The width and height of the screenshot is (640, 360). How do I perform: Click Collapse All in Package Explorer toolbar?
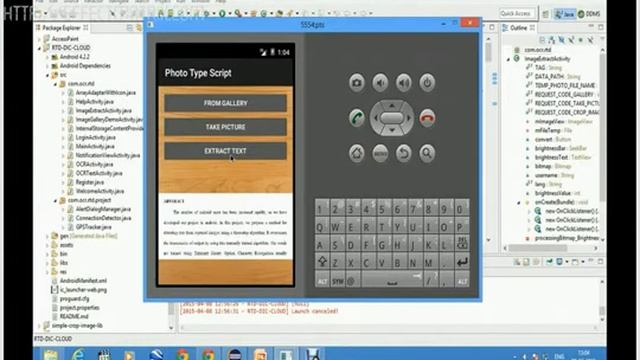(129, 28)
